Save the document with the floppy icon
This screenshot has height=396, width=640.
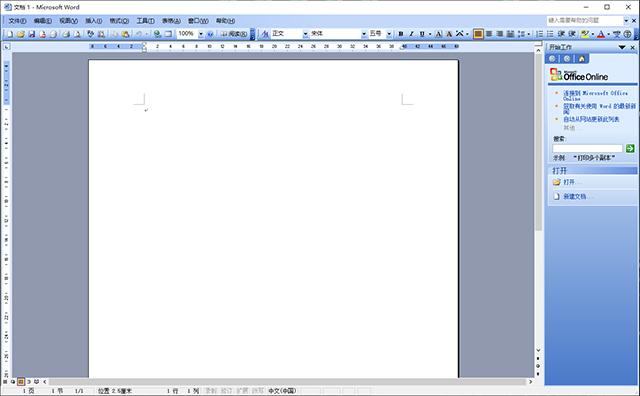[x=31, y=34]
